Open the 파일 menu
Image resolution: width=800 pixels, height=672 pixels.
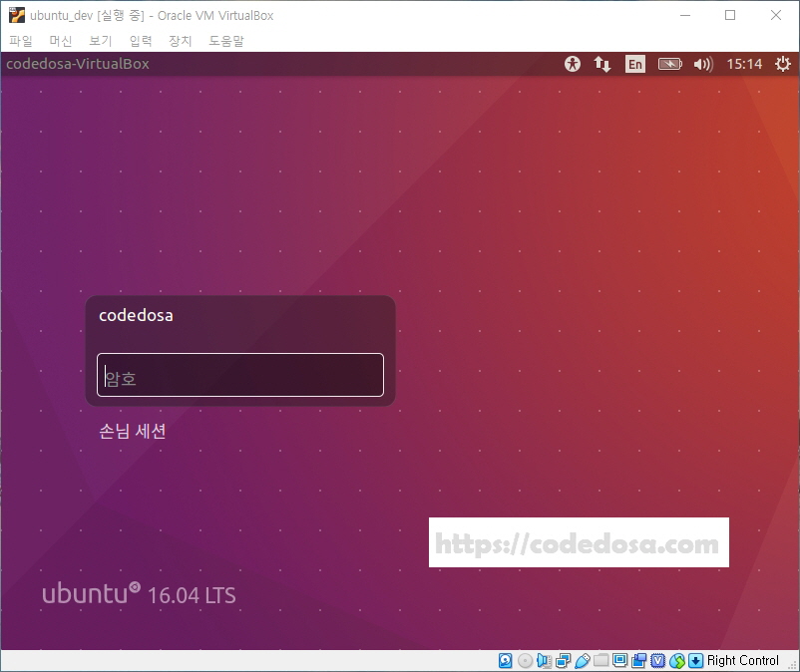coord(20,41)
